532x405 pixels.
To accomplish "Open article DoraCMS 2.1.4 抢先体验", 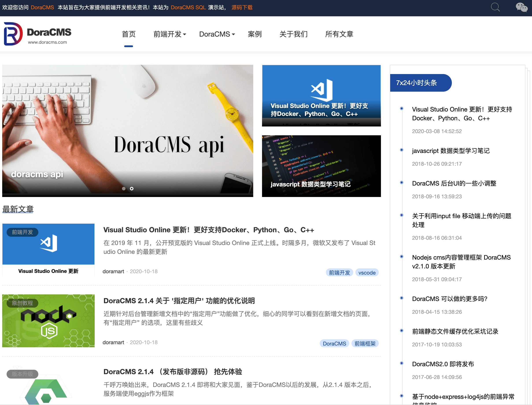I will pos(173,372).
